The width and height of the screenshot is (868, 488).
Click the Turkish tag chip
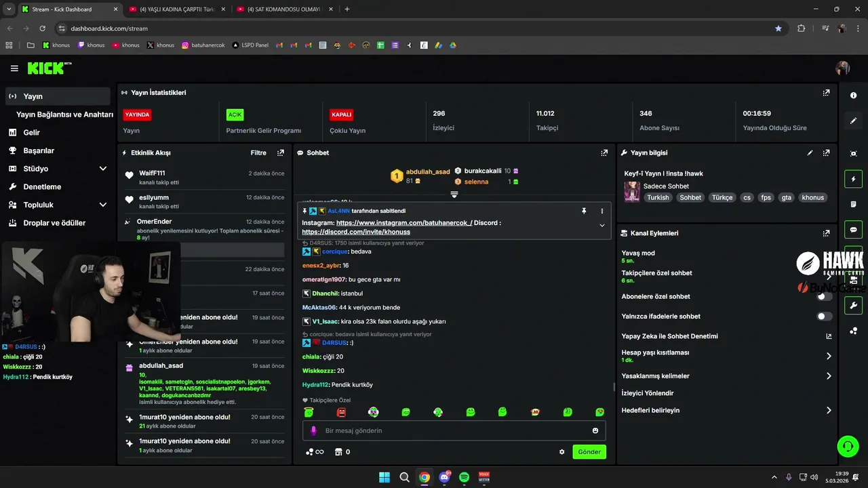(658, 198)
